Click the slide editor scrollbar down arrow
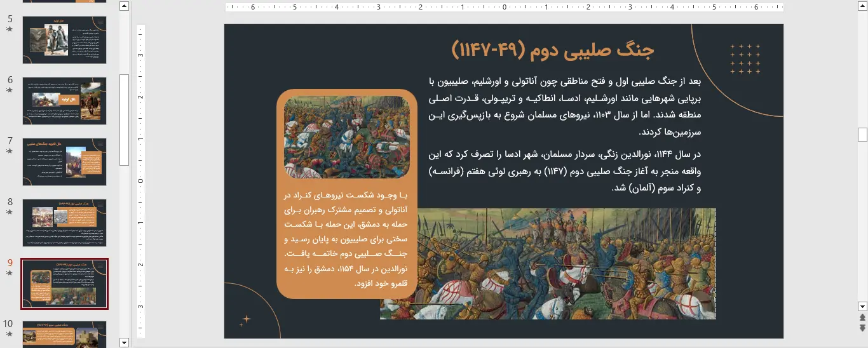The image size is (868, 348). click(x=862, y=306)
